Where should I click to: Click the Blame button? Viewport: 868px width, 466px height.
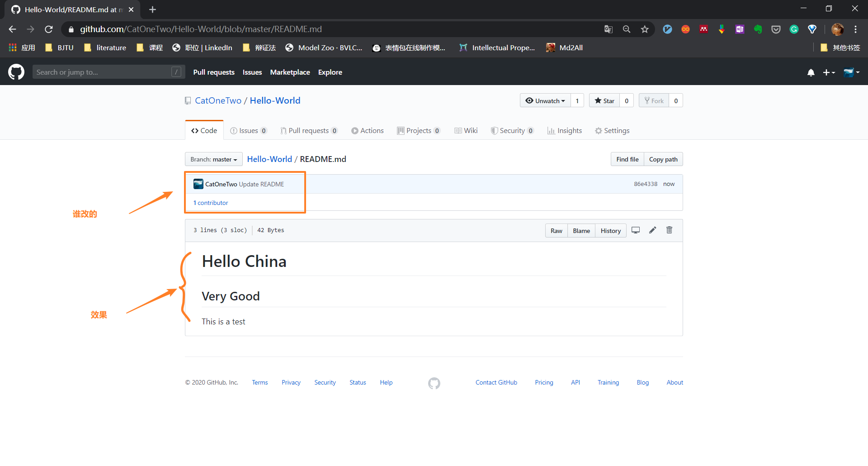[581, 231]
